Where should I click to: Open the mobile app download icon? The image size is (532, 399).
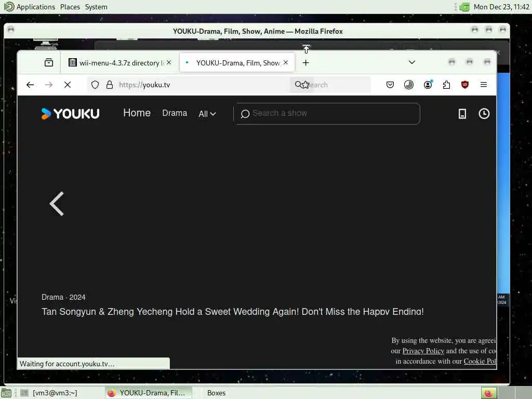pyautogui.click(x=462, y=114)
